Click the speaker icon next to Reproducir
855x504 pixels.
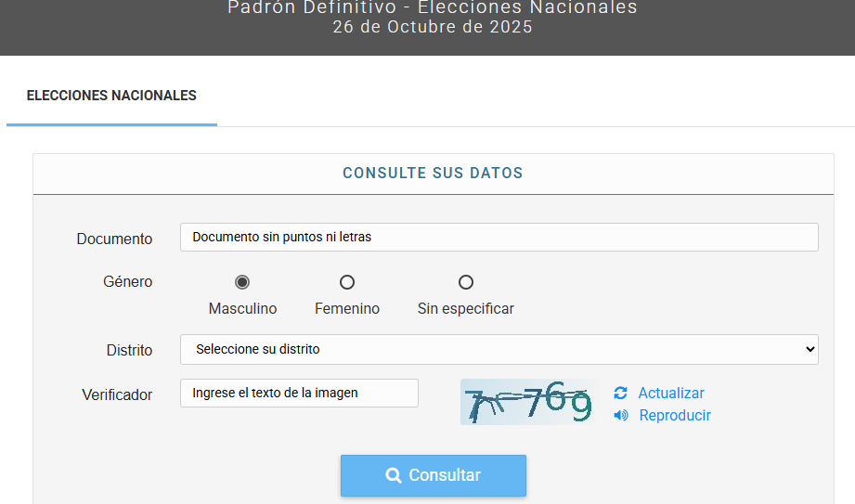click(x=620, y=416)
